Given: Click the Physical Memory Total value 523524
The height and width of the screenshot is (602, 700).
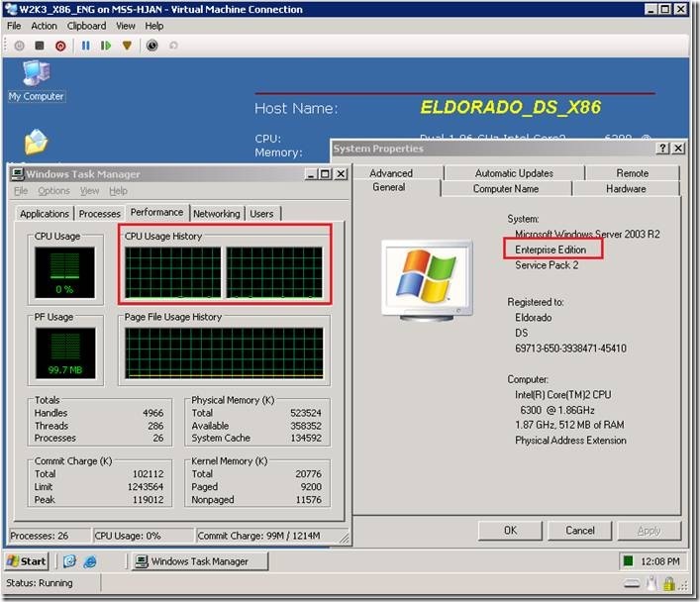Looking at the screenshot, I should [306, 413].
